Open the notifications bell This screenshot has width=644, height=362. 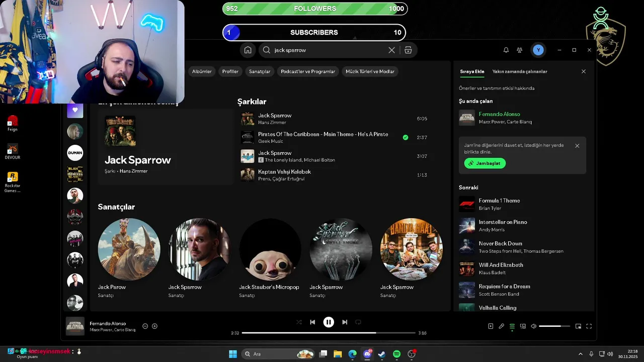click(506, 50)
